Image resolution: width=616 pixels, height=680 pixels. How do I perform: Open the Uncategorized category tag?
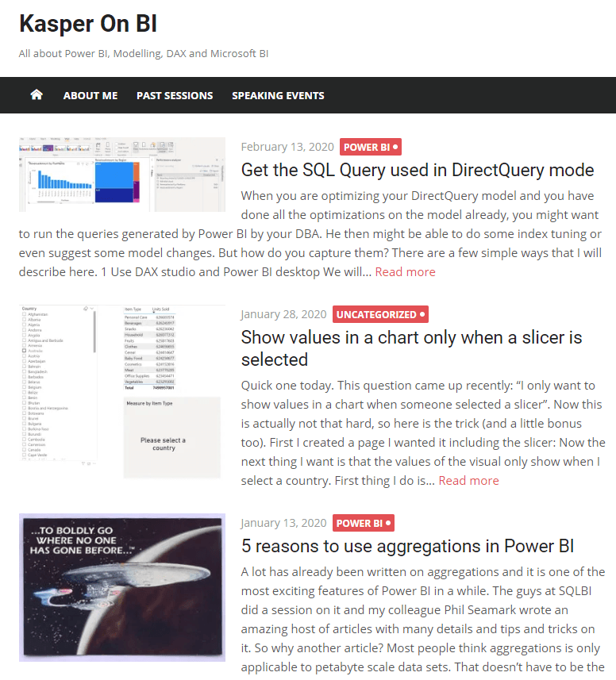(x=380, y=314)
